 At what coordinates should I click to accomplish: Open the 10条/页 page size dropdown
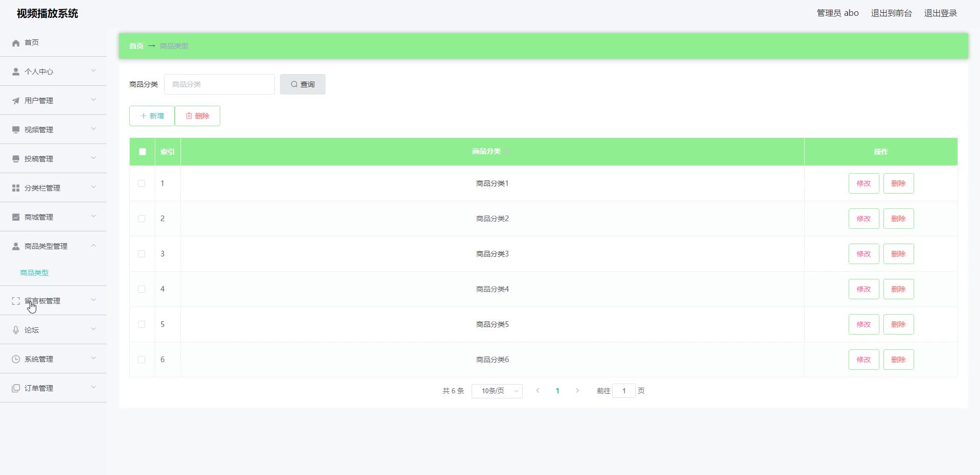click(x=497, y=391)
